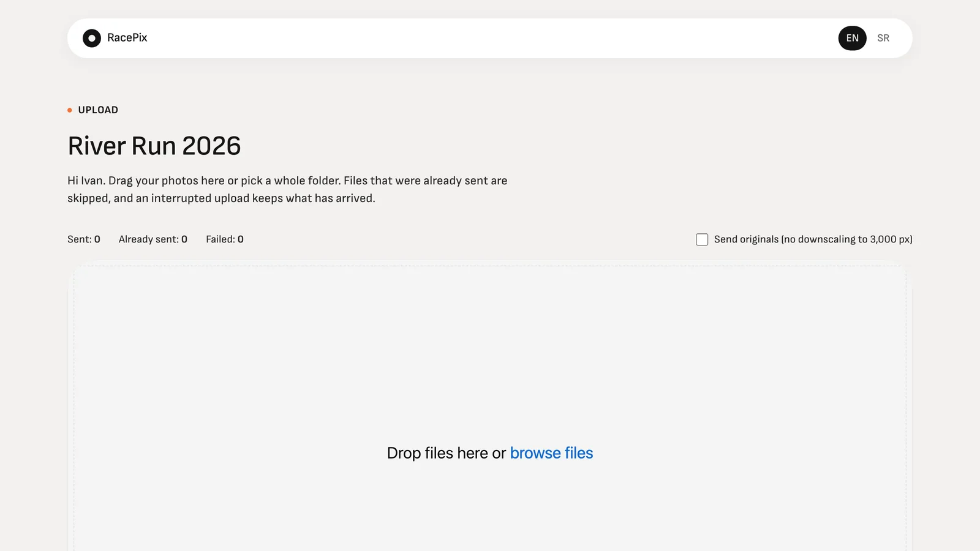Click the UPLOAD section label
The height and width of the screenshot is (551, 980).
coord(98,110)
